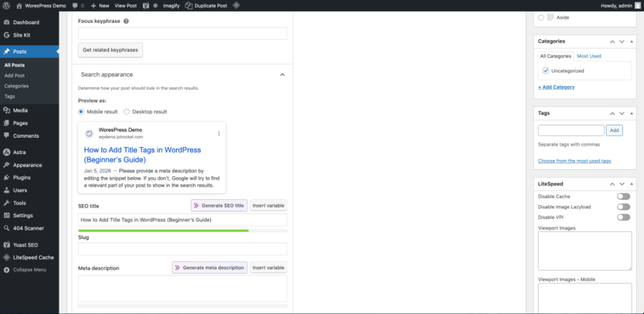The height and width of the screenshot is (314, 644).
Task: Toggle the Disable Image Lazyload switch
Action: tap(624, 207)
